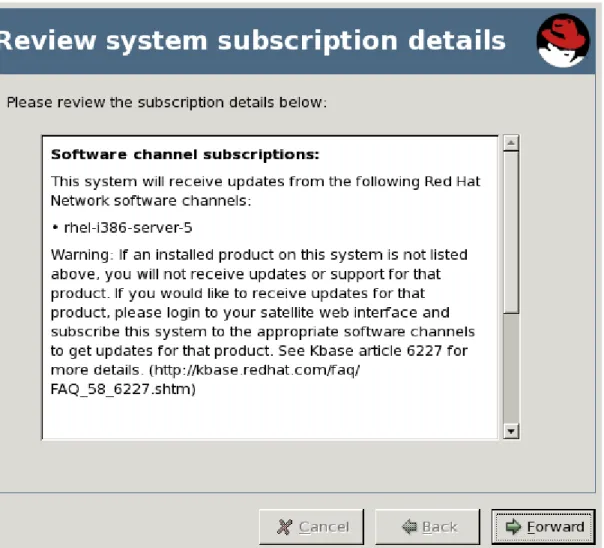
Task: Click the 'Warning:' word in the details
Action: [x=82, y=255]
